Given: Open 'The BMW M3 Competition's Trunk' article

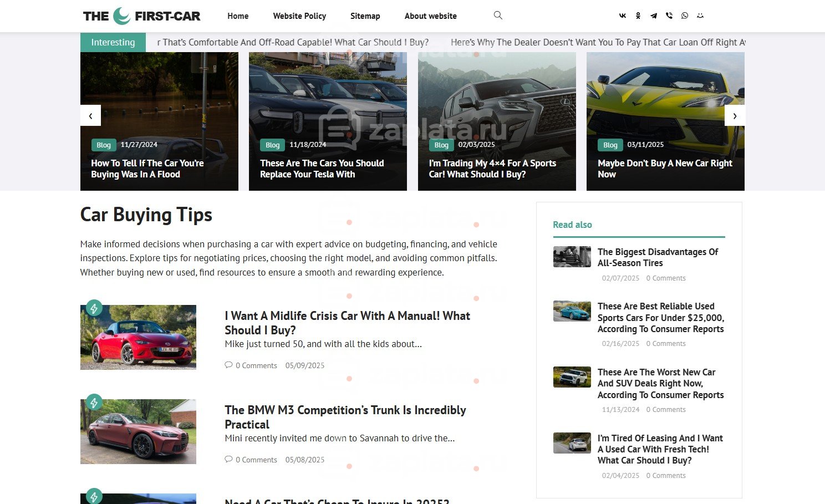Looking at the screenshot, I should (x=345, y=417).
